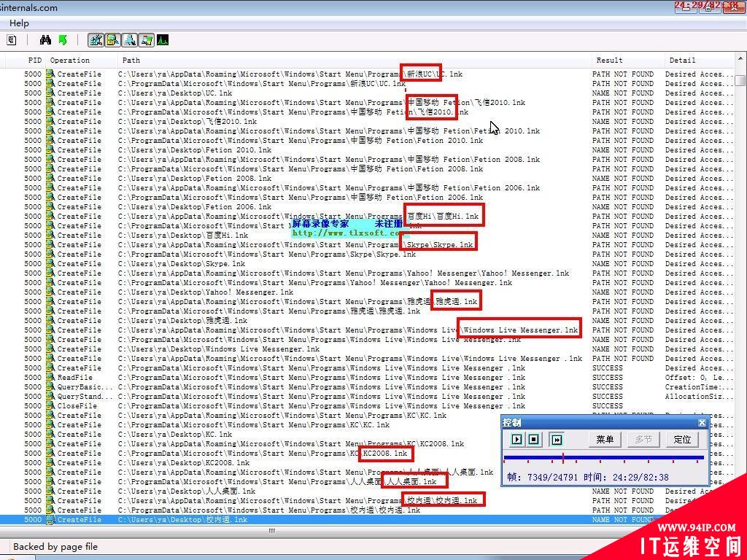Click the horizontal scrollbar thumb

271,531
